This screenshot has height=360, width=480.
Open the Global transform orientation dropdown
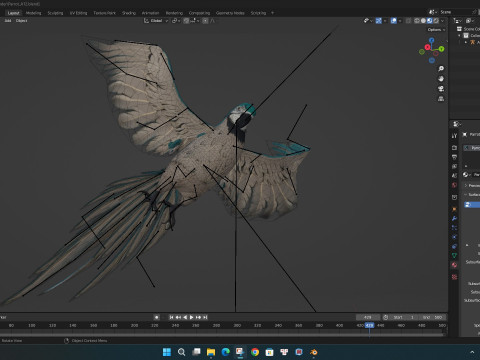(156, 21)
